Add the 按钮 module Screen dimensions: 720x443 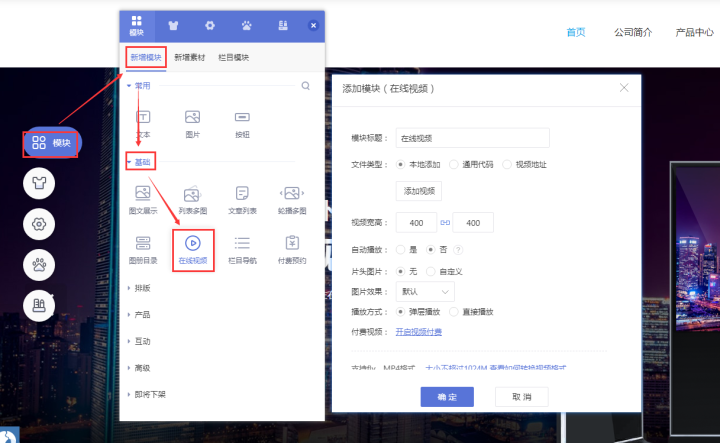coord(242,124)
